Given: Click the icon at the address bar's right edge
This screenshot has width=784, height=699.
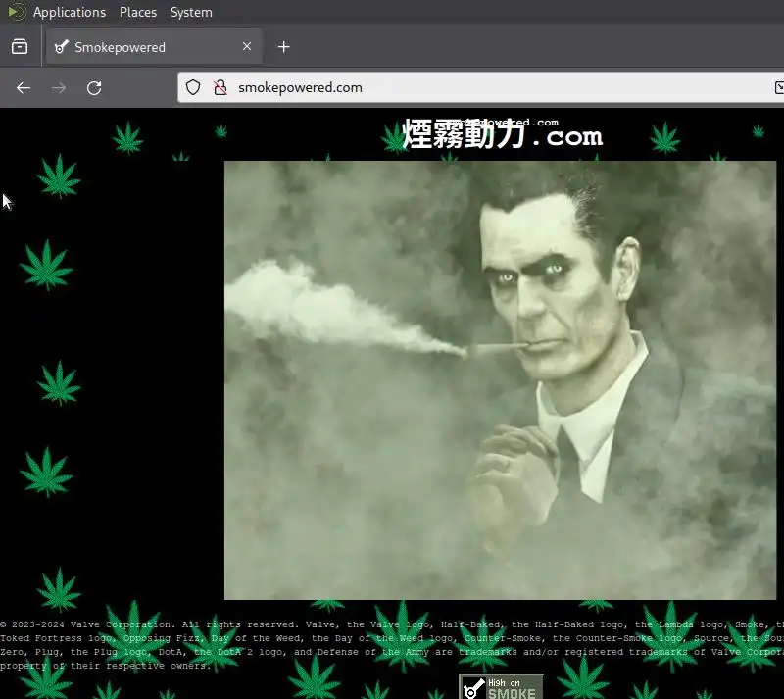Looking at the screenshot, I should (779, 87).
